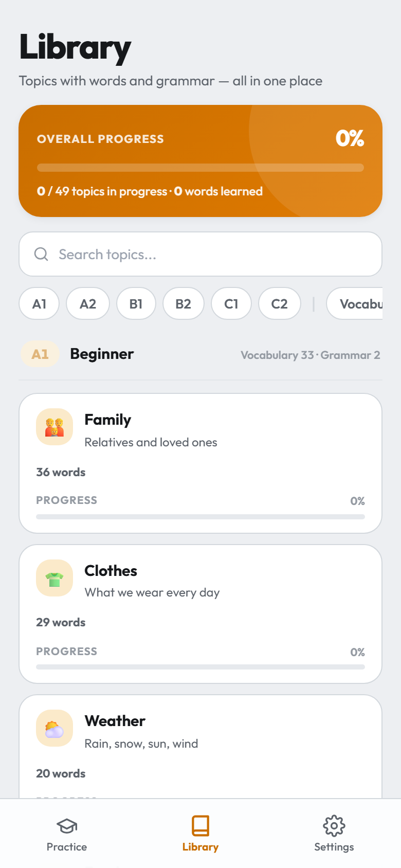401x868 pixels.
Task: Tap the Family emoji icon
Action: (54, 427)
